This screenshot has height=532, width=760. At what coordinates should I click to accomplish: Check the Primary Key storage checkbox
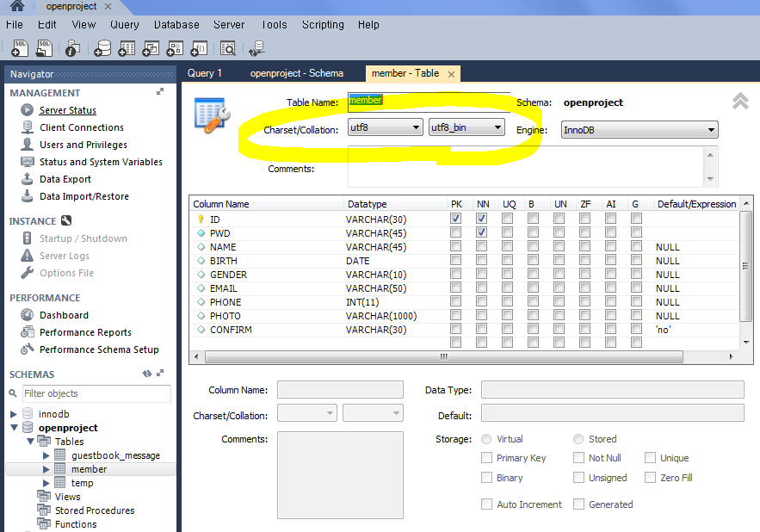tap(486, 457)
